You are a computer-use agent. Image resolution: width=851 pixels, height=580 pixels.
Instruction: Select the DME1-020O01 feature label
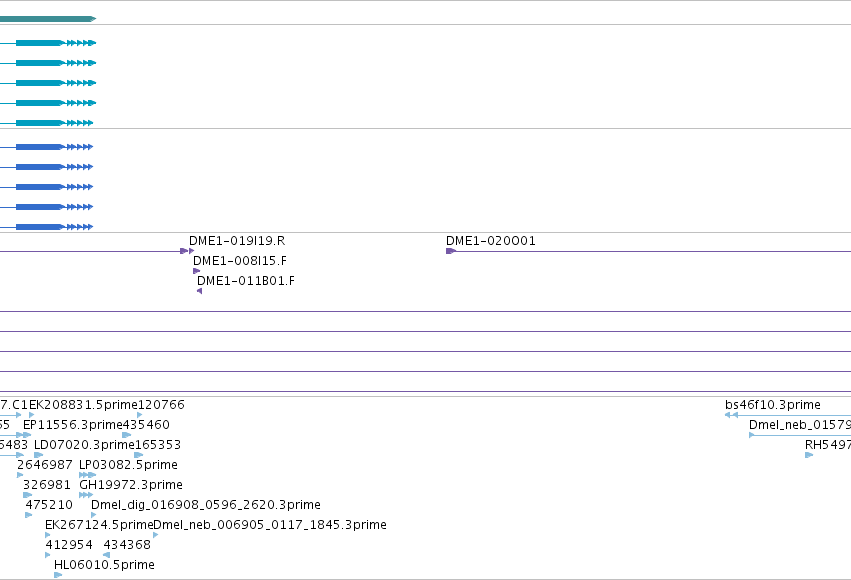click(491, 241)
